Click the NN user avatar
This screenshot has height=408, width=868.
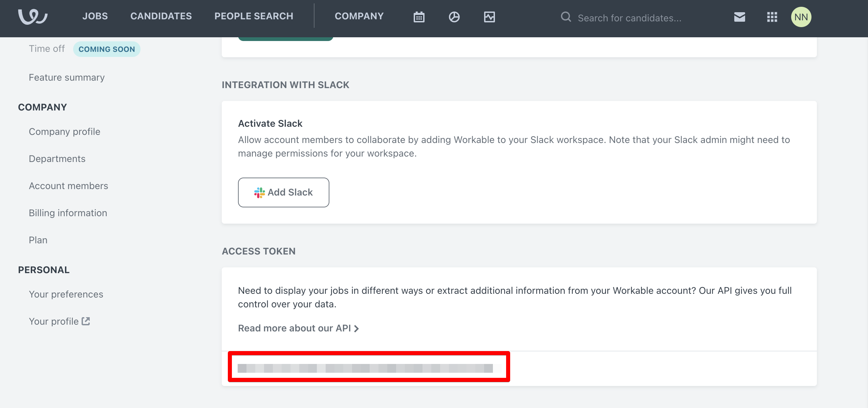(x=801, y=17)
